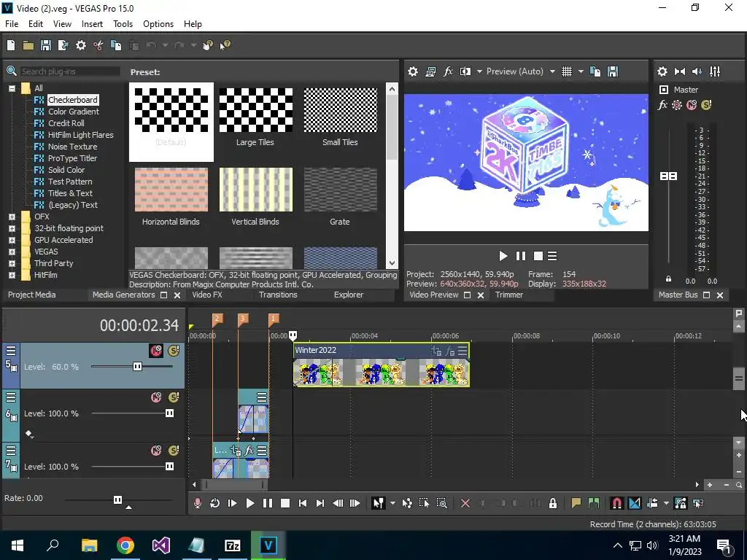Click the Downmix Output icon in Master Bus
Viewport: 747px width, 560px height.
[x=680, y=71]
